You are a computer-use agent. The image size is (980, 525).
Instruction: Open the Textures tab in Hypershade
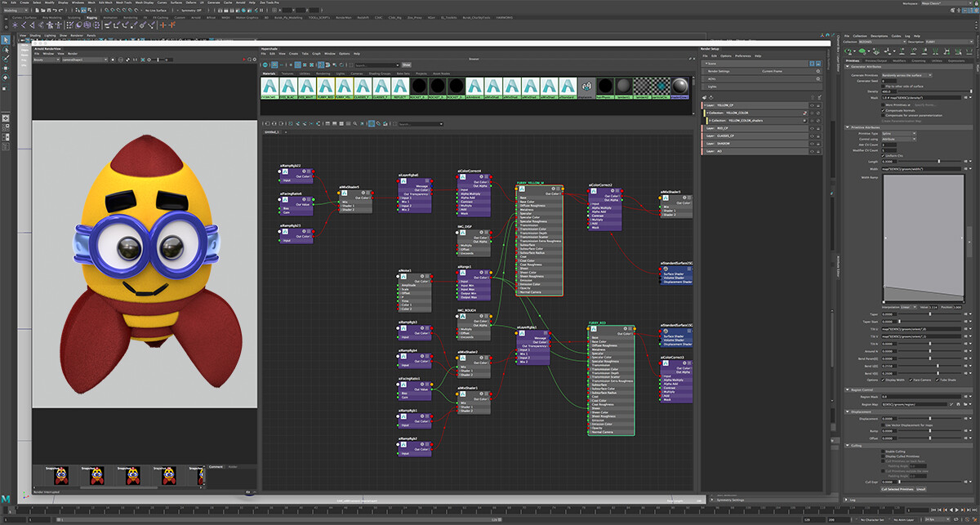[x=287, y=73]
